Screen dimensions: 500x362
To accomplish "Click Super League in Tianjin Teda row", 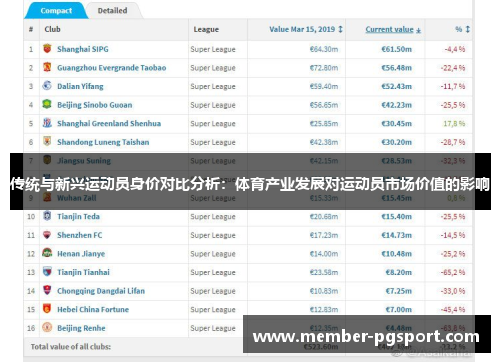I will point(213,217).
